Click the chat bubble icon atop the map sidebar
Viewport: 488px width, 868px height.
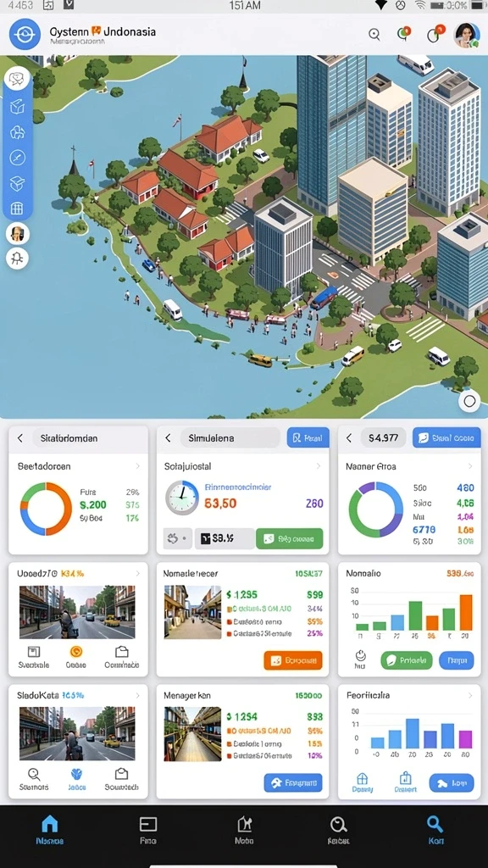tap(17, 78)
